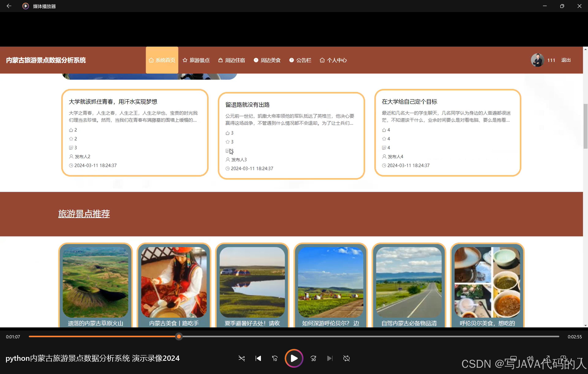Open the 遗落的内蒙古草原火山 thumbnail
Screen dimensions: 588x374
(x=95, y=282)
